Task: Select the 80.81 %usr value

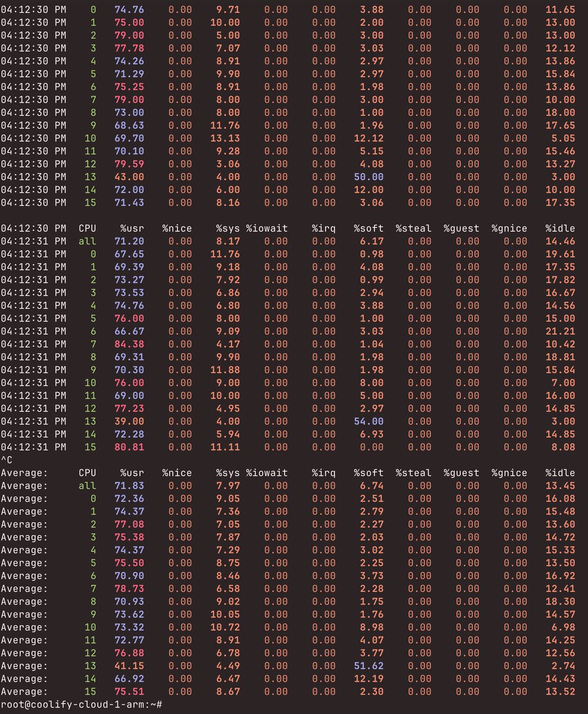Action: [129, 447]
